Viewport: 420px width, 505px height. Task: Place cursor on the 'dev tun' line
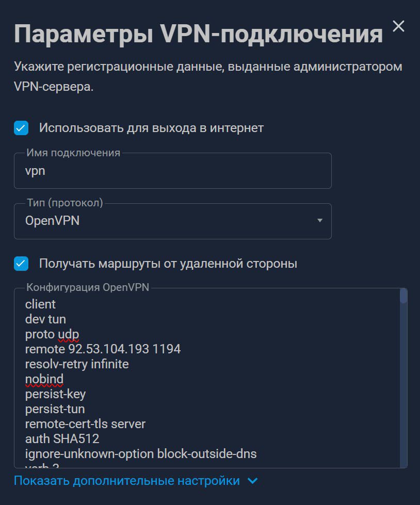pyautogui.click(x=45, y=319)
